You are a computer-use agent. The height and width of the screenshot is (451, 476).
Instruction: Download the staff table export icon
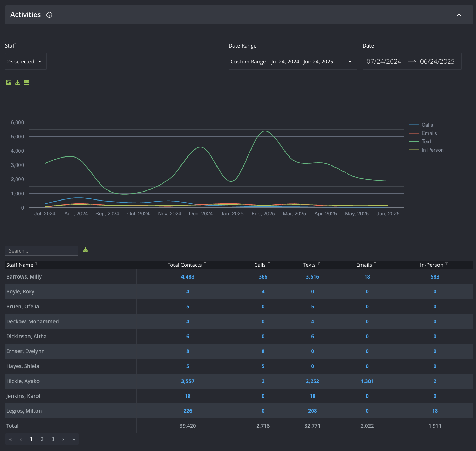tap(86, 250)
